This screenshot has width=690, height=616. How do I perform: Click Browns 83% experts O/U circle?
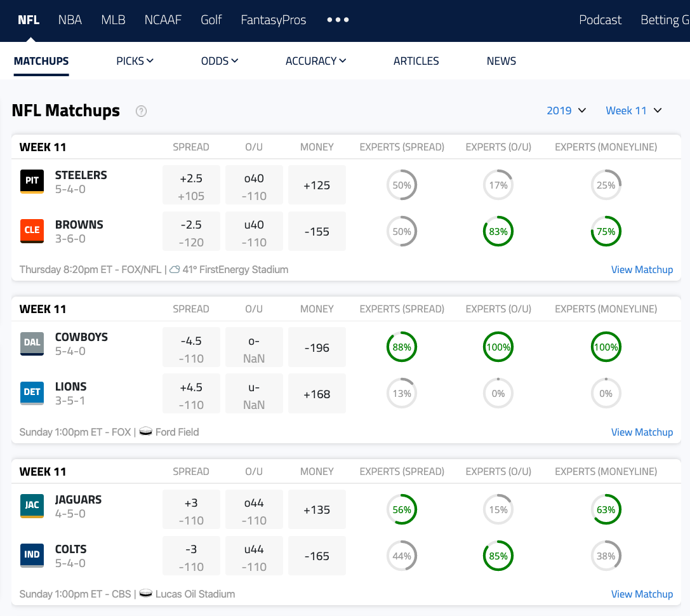click(x=498, y=231)
